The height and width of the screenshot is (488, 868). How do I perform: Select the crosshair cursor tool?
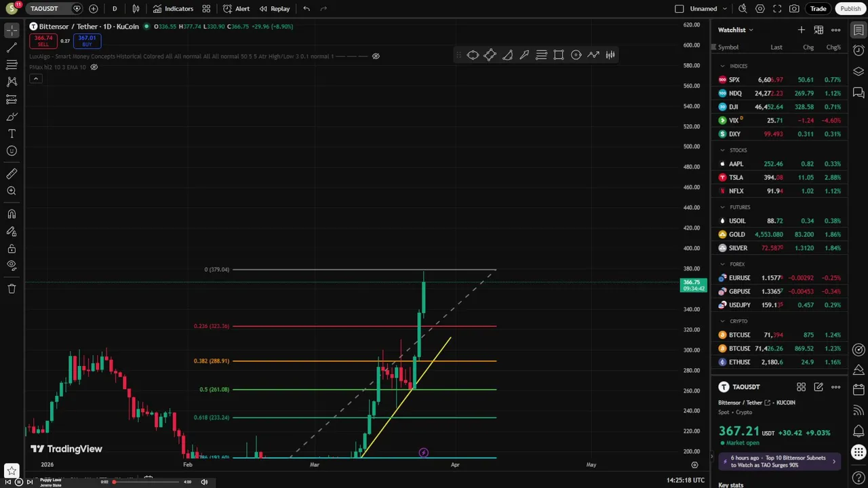pyautogui.click(x=12, y=30)
